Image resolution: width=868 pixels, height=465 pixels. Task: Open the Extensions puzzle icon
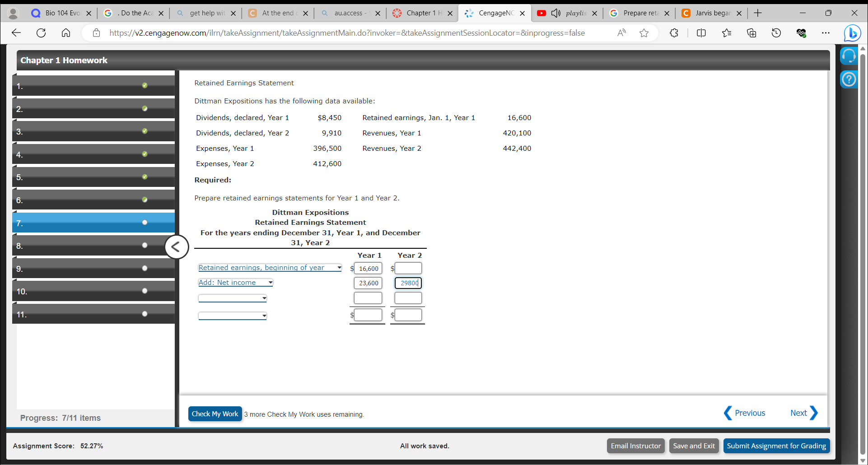pyautogui.click(x=674, y=33)
